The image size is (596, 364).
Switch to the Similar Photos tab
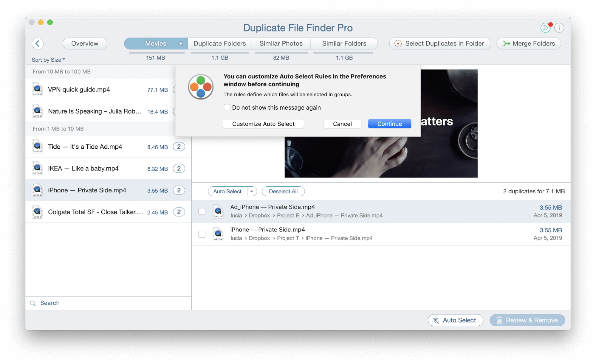point(281,43)
